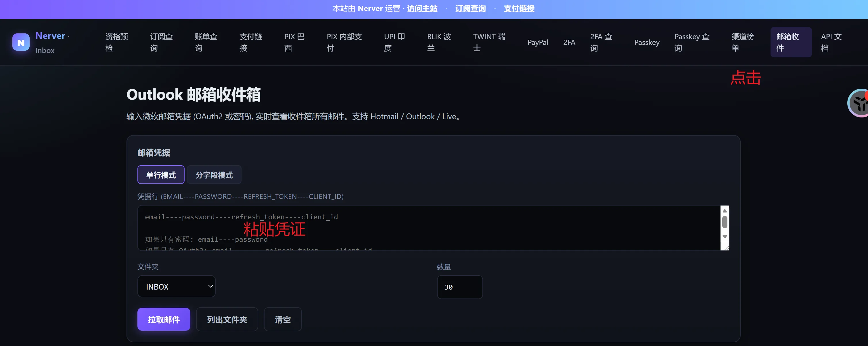
Task: Select 支付链接 in the navigation bar
Action: tap(251, 43)
